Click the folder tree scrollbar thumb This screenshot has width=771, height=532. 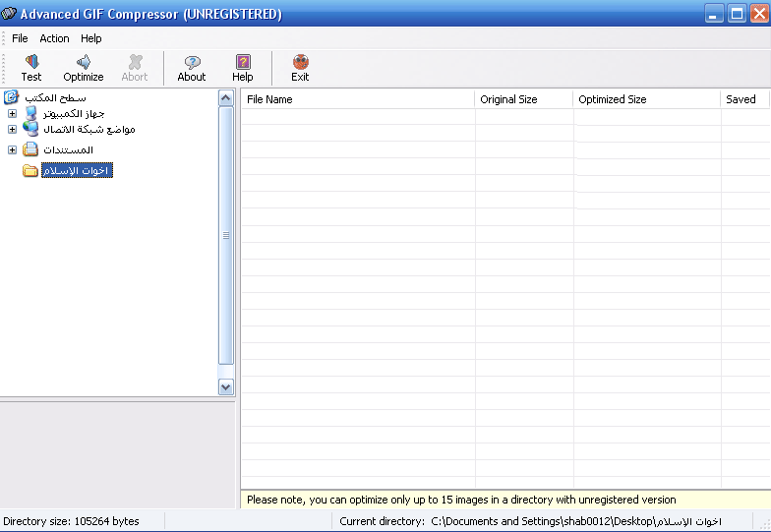(226, 236)
